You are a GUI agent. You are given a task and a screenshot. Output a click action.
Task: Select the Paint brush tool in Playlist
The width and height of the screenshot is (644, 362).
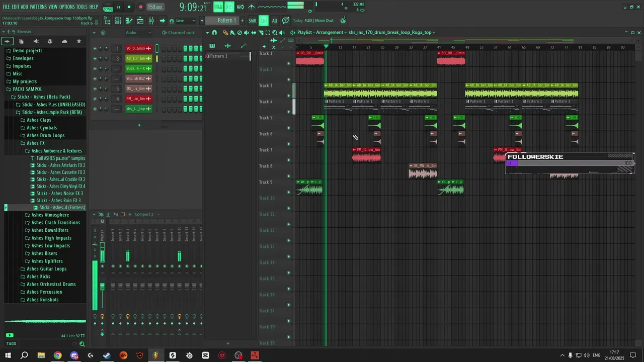click(232, 33)
